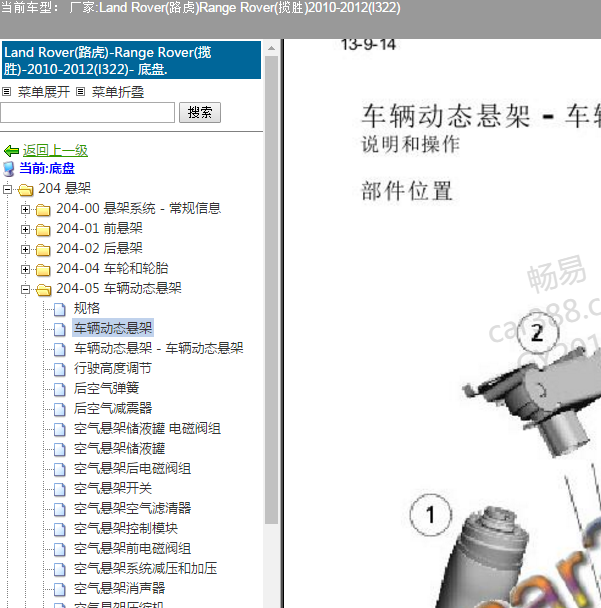Expand the 204-04 车轮和轮胎 node

pos(25,269)
